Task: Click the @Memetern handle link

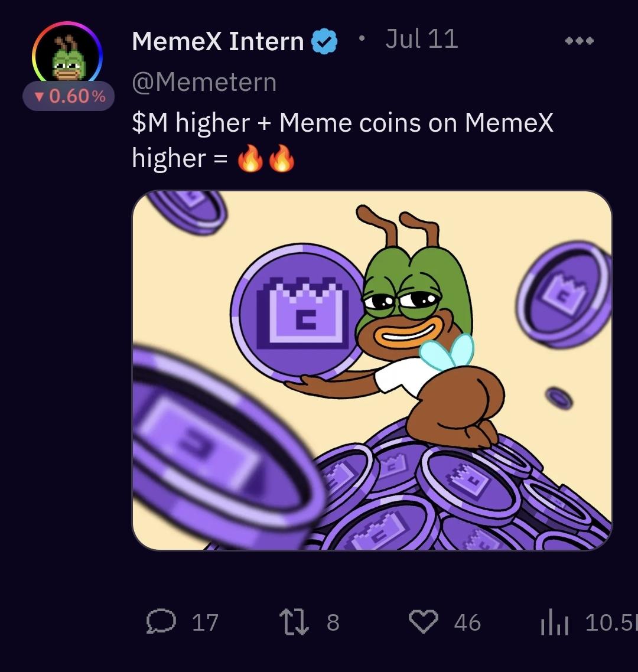Action: pos(203,81)
